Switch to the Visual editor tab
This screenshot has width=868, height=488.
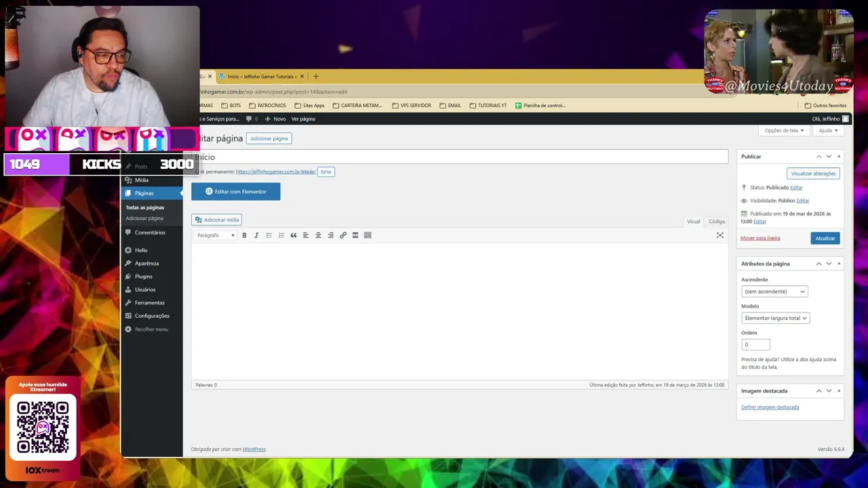pos(693,222)
